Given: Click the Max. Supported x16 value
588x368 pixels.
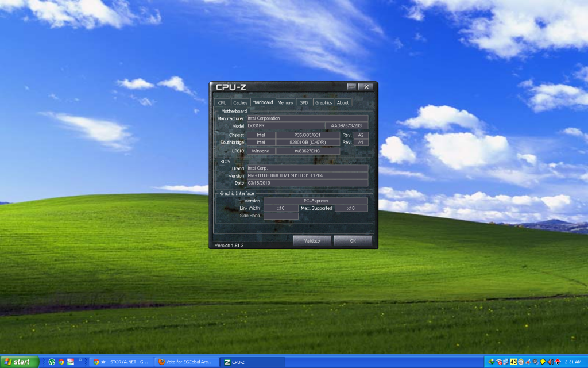Looking at the screenshot, I should 351,208.
